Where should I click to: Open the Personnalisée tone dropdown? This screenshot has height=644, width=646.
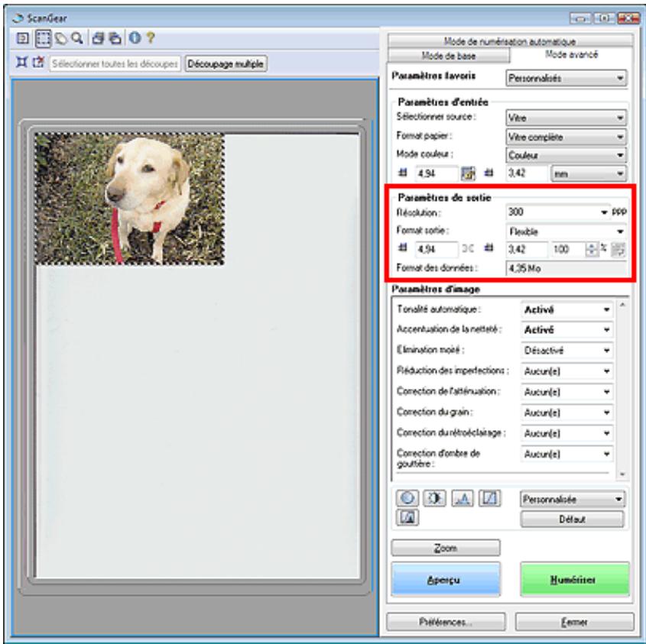(x=573, y=500)
